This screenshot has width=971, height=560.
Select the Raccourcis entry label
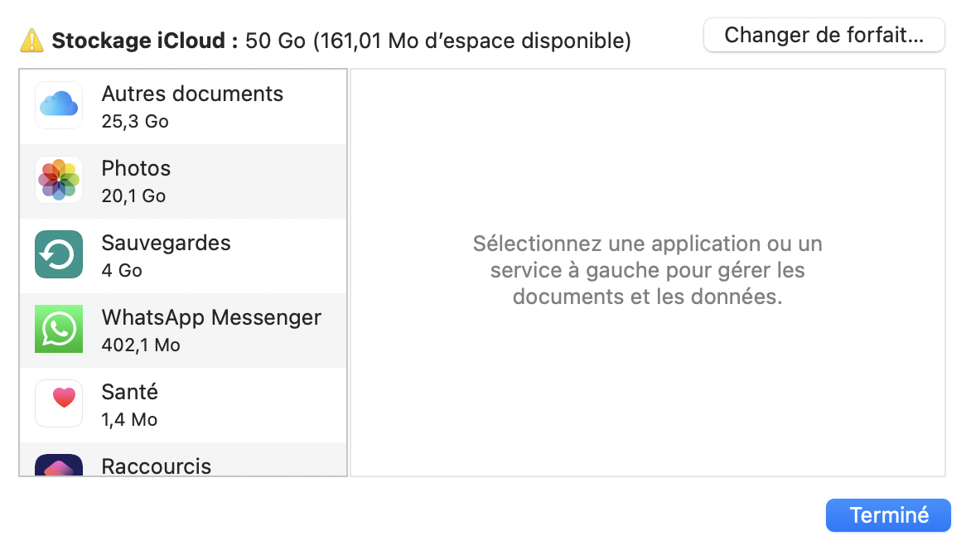coord(156,466)
